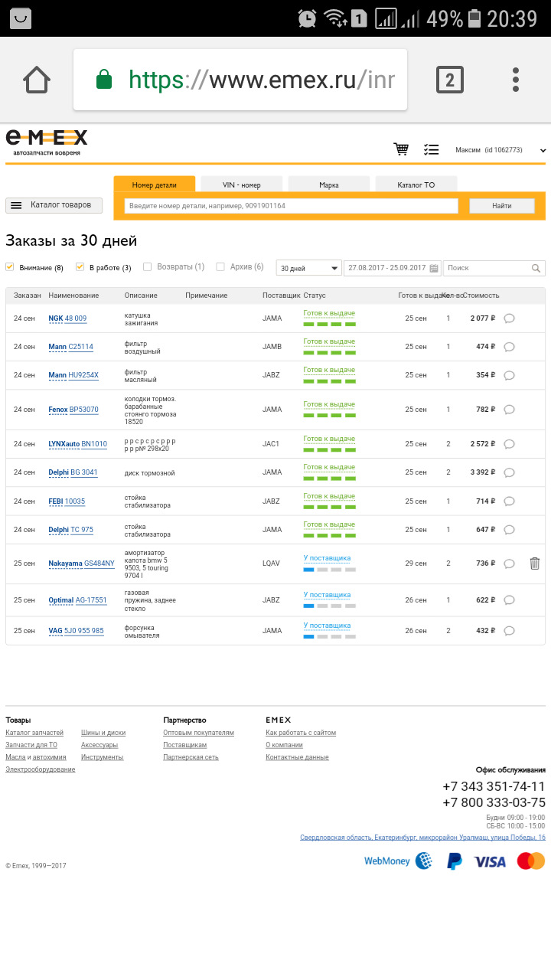
Task: Open the Каталог товаров menu
Action: pos(54,205)
